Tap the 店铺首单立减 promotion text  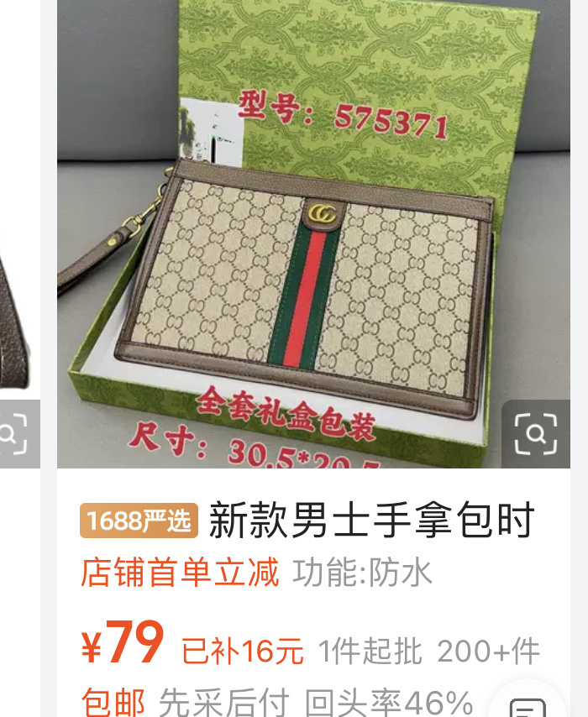[x=180, y=572]
